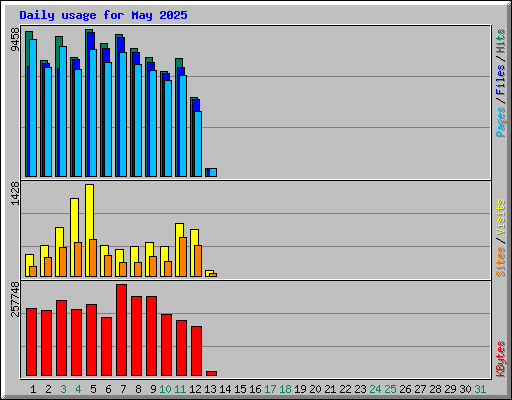The width and height of the screenshot is (512, 400).
Task: Click day 24 on the date axis
Action: click(x=375, y=389)
